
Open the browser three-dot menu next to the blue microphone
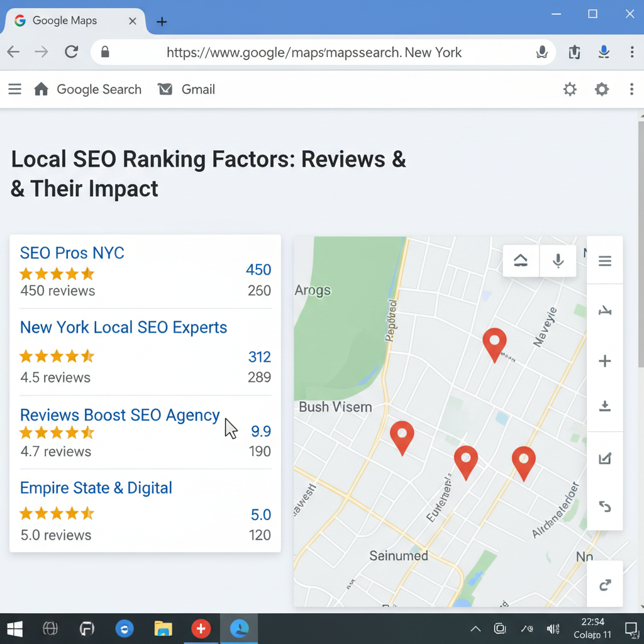(x=631, y=52)
